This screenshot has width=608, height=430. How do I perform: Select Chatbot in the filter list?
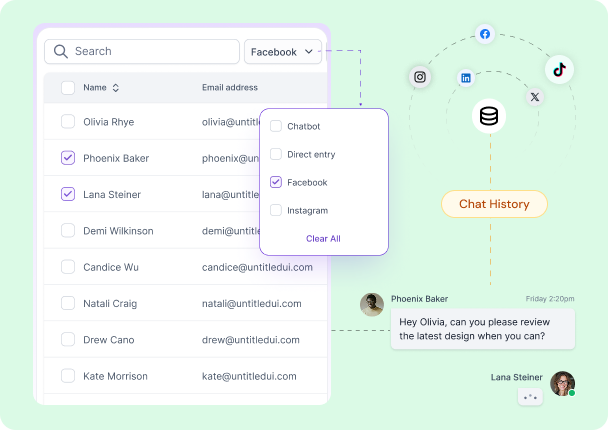point(276,127)
